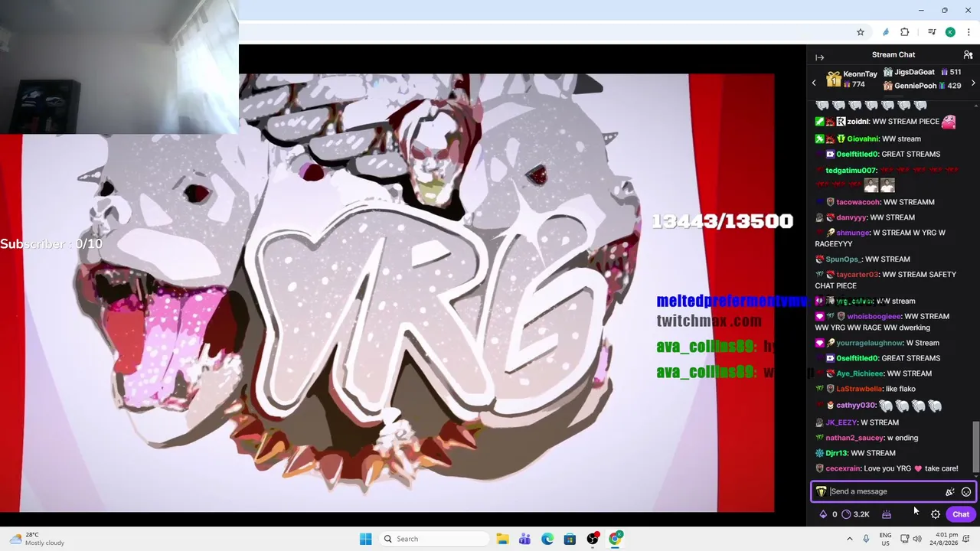Open KeonnTay's top gifter entry

[x=852, y=80]
